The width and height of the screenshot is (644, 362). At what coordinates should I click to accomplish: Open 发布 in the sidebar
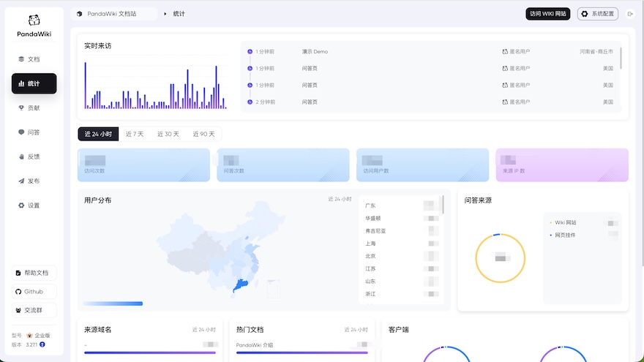point(34,181)
